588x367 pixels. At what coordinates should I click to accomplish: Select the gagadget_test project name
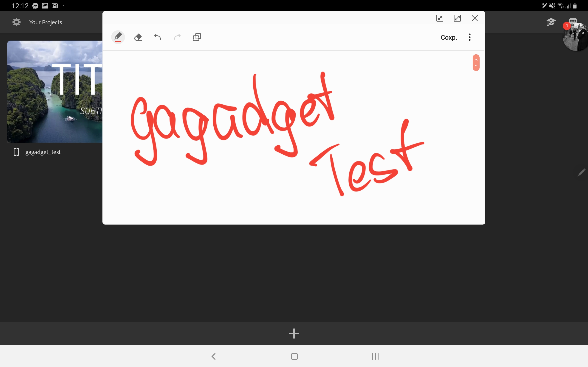pos(43,152)
